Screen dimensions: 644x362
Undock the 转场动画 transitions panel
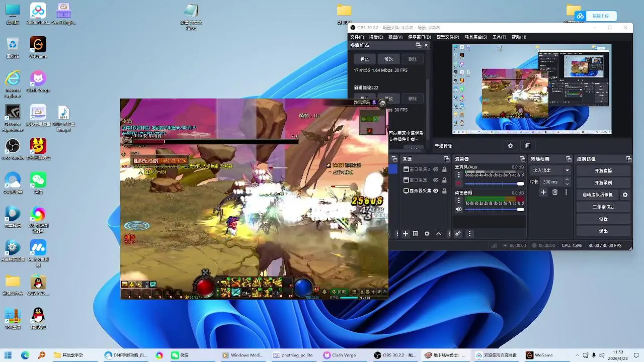[x=569, y=159]
